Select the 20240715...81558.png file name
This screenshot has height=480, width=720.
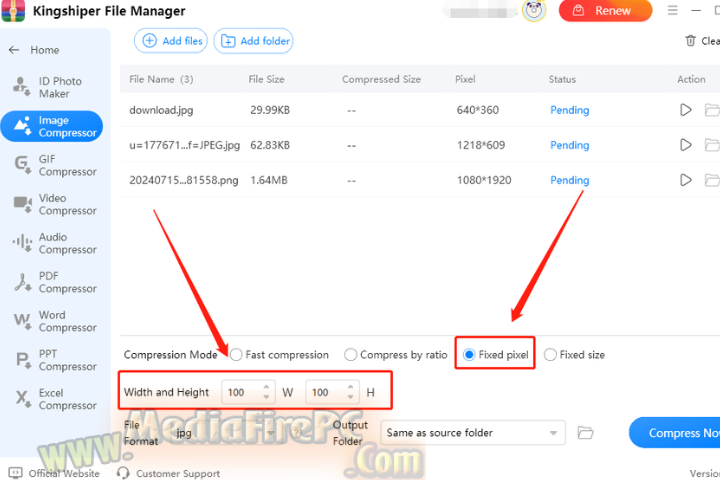coord(184,180)
